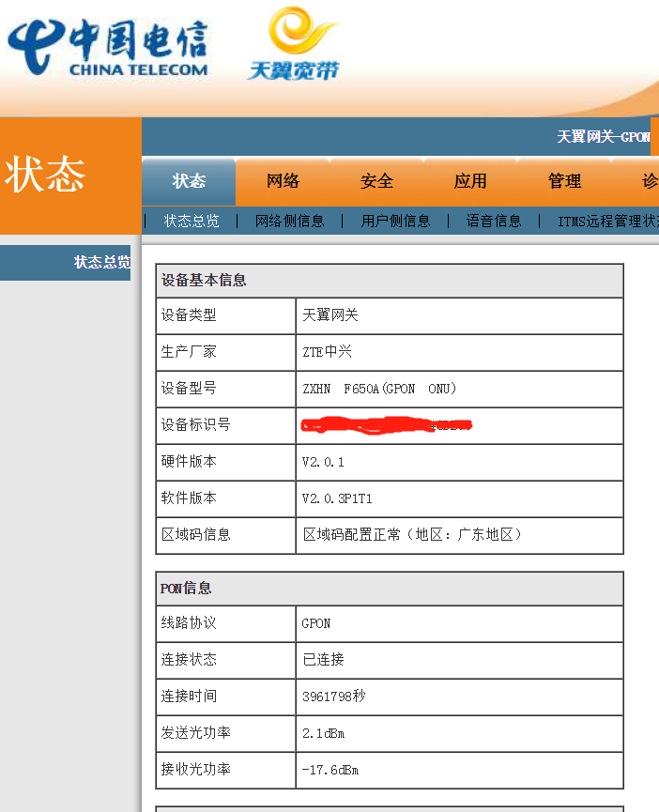Screen dimensions: 659x812
Task: Select the 状态总览 submenu link
Action: pyautogui.click(x=192, y=222)
